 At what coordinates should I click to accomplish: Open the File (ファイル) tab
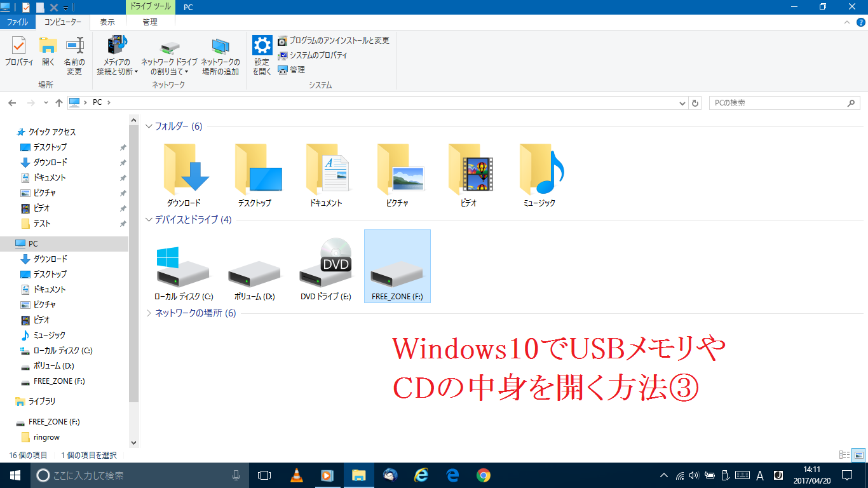click(17, 22)
